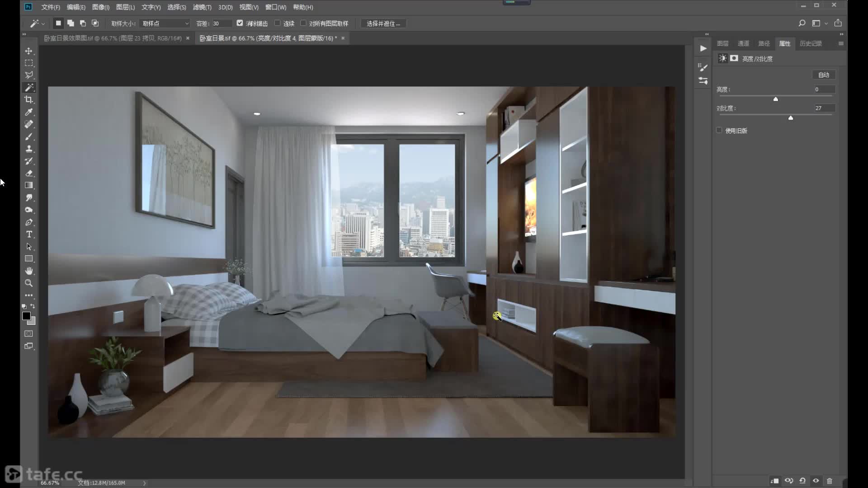Open the Properties panel flyout menu
The height and width of the screenshot is (488, 868).
[x=841, y=43]
